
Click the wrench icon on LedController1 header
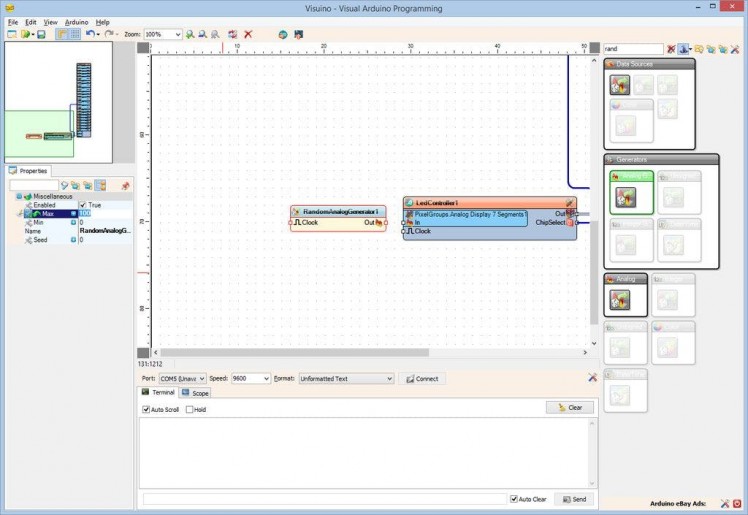(x=569, y=203)
